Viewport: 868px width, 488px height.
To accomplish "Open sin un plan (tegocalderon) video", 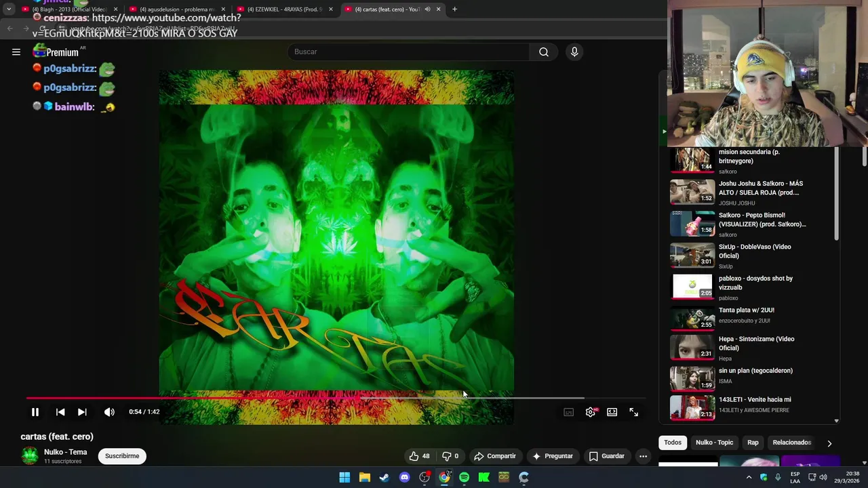I will 755,371.
